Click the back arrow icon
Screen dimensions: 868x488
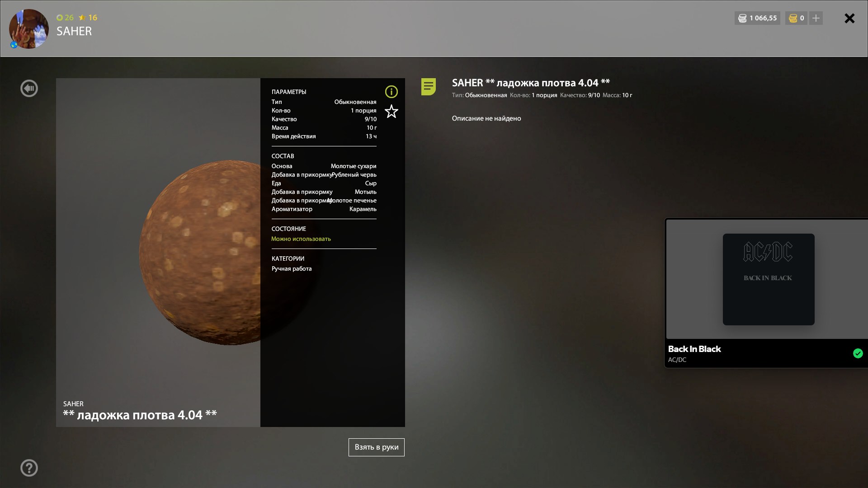(x=29, y=89)
